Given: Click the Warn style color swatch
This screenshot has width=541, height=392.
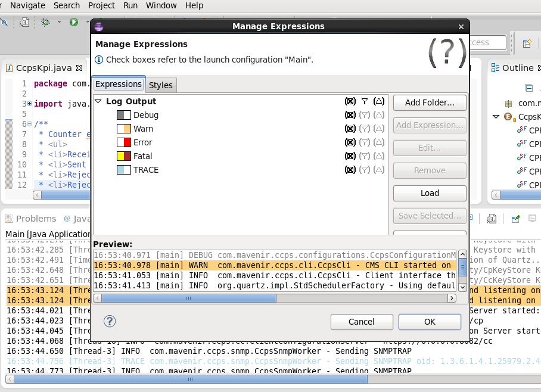Looking at the screenshot, I should (x=124, y=129).
